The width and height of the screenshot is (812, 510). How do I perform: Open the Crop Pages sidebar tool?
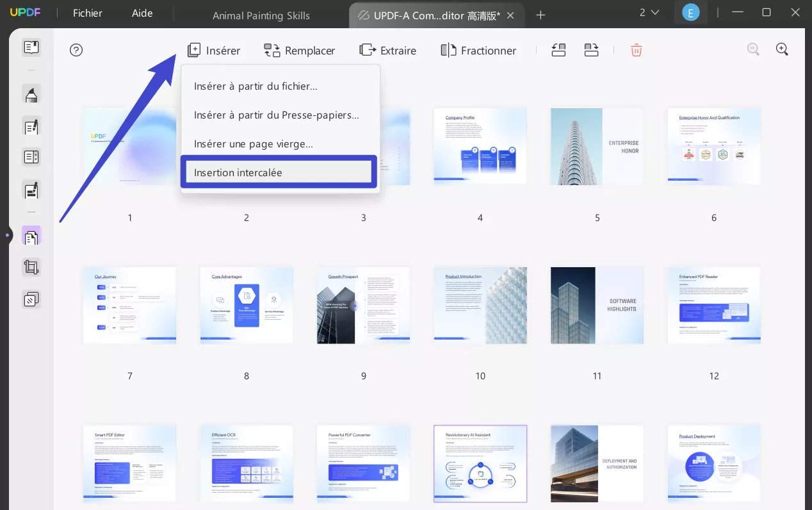coord(31,267)
